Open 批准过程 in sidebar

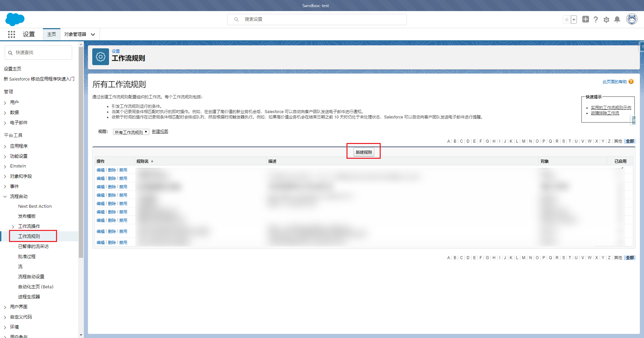pos(27,256)
